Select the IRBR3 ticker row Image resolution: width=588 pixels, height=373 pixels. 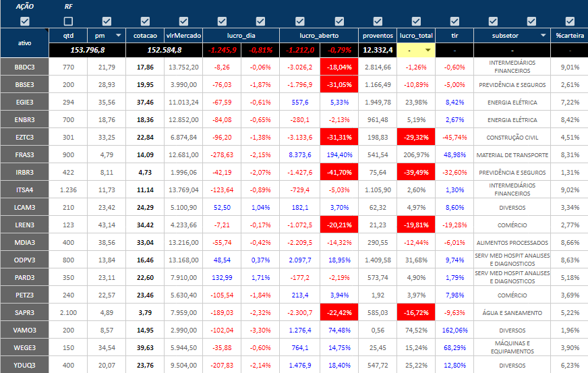pos(25,172)
